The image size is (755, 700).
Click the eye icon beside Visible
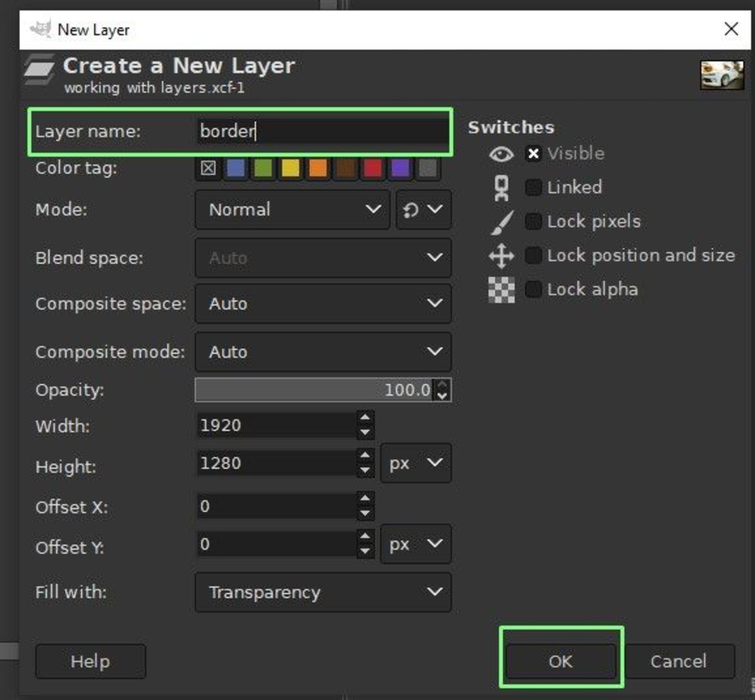click(501, 154)
